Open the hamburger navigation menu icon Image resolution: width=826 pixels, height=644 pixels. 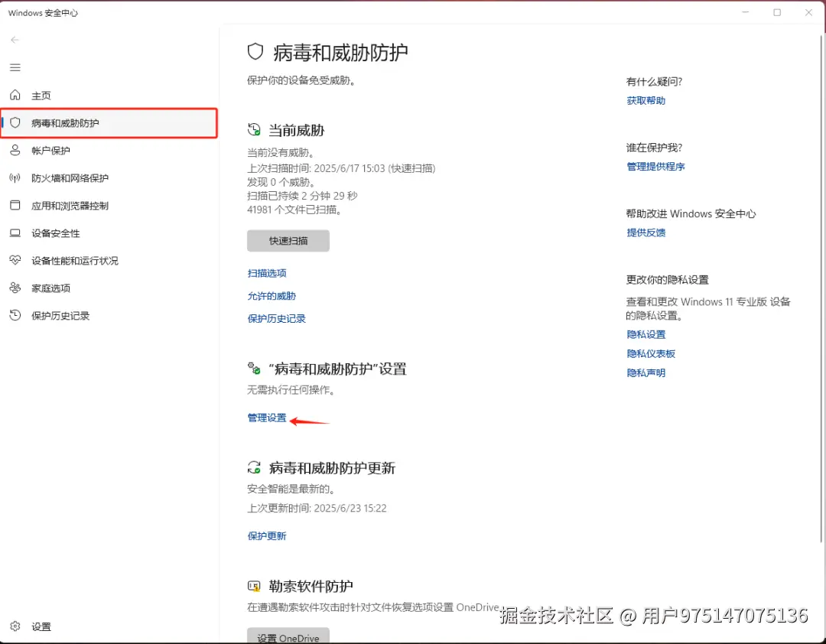(15, 67)
